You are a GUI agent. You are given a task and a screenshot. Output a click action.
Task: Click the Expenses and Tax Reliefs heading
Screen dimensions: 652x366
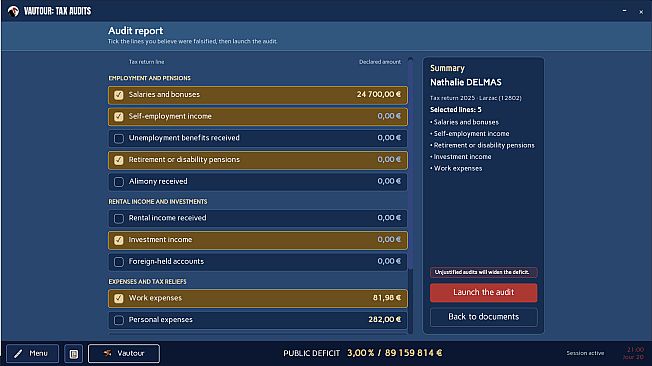(148, 282)
